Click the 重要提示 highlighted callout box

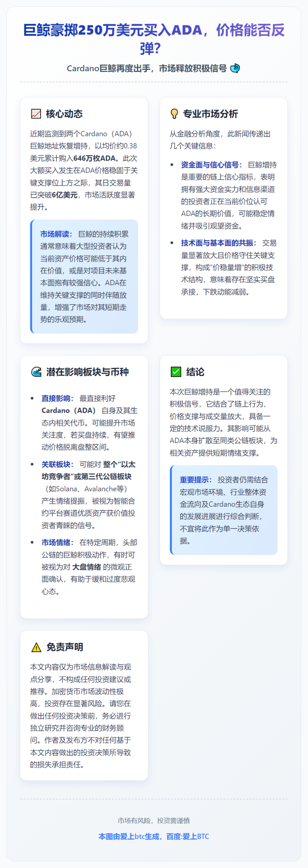(224, 510)
